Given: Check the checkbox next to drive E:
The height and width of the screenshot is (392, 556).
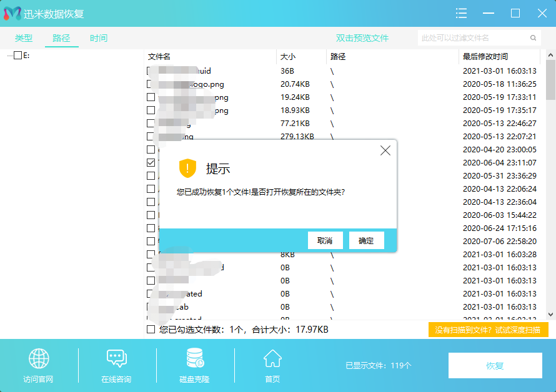Looking at the screenshot, I should click(17, 54).
